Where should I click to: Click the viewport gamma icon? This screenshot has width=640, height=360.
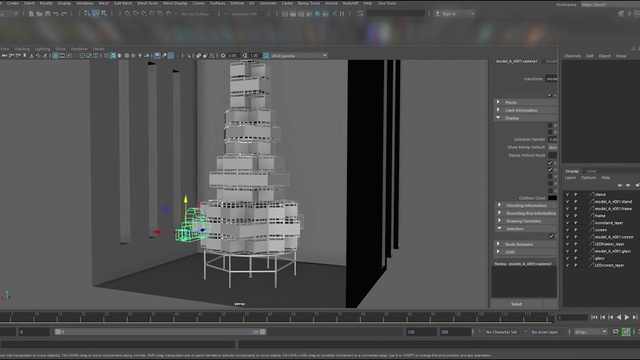pos(245,56)
